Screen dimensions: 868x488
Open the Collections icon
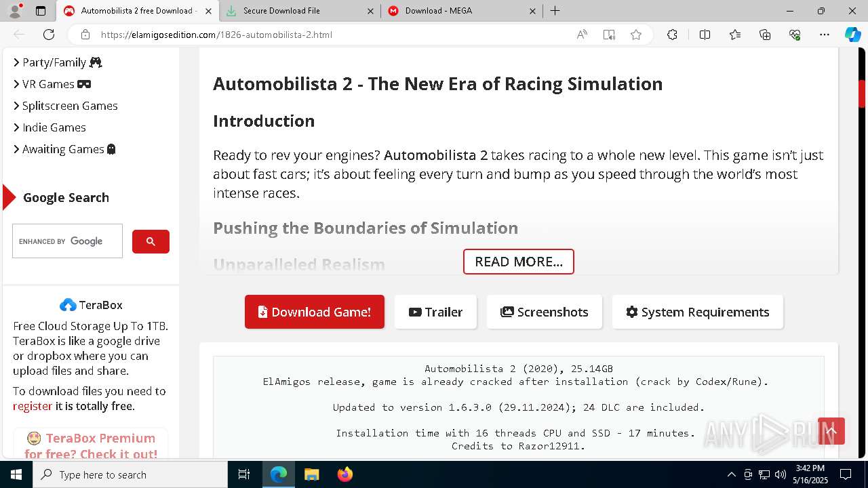765,35
